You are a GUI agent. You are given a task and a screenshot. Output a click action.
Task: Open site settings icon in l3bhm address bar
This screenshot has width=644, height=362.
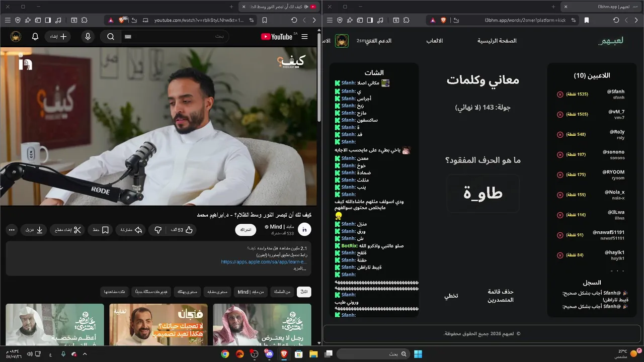(x=574, y=20)
